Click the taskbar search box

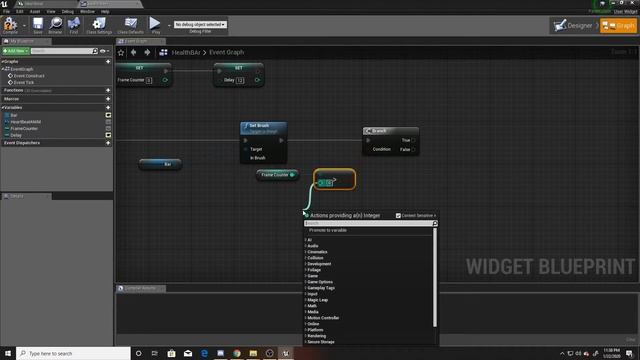[73, 353]
